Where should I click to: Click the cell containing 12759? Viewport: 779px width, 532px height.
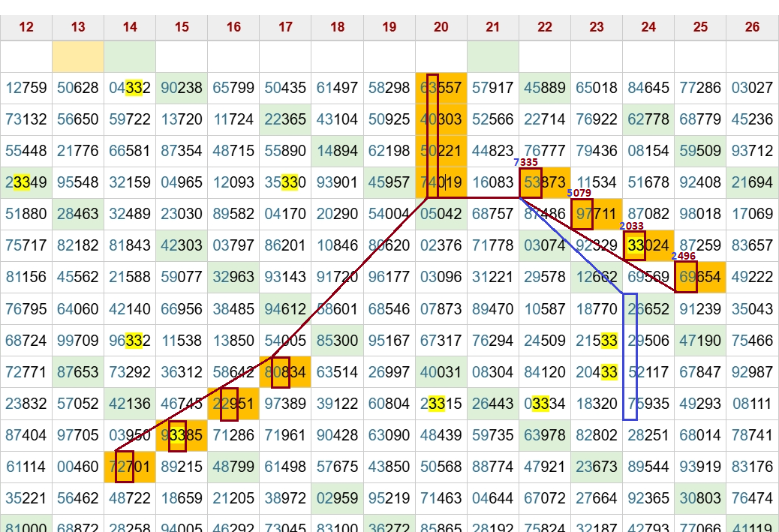click(26, 88)
